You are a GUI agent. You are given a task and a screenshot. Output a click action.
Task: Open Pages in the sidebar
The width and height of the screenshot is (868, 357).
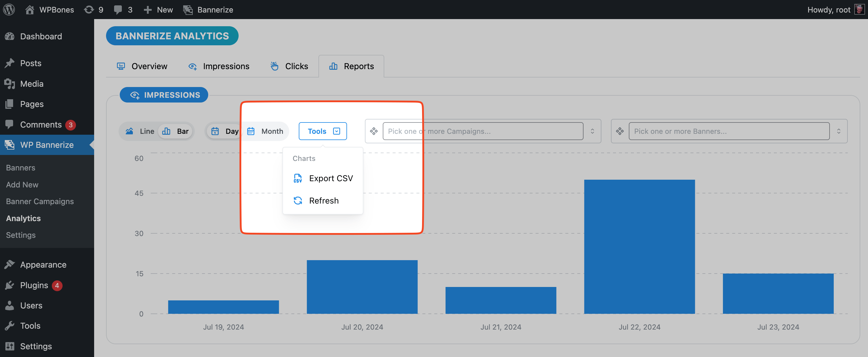(47, 104)
